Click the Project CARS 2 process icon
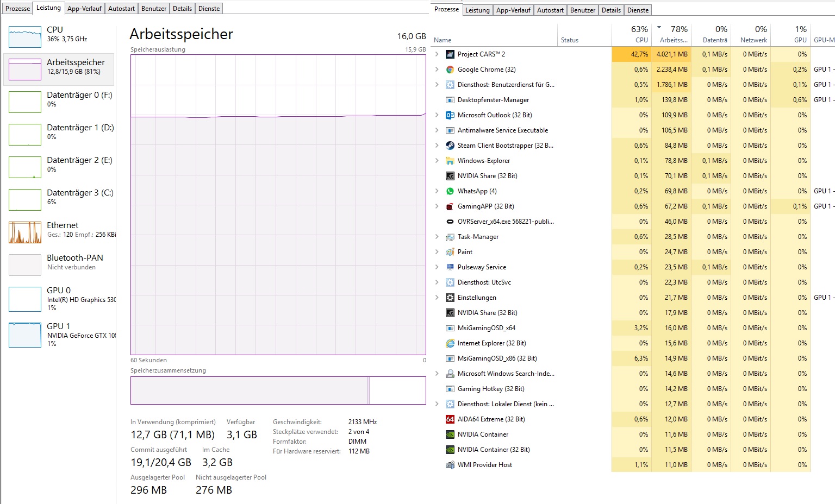The height and width of the screenshot is (504, 835). pos(450,54)
